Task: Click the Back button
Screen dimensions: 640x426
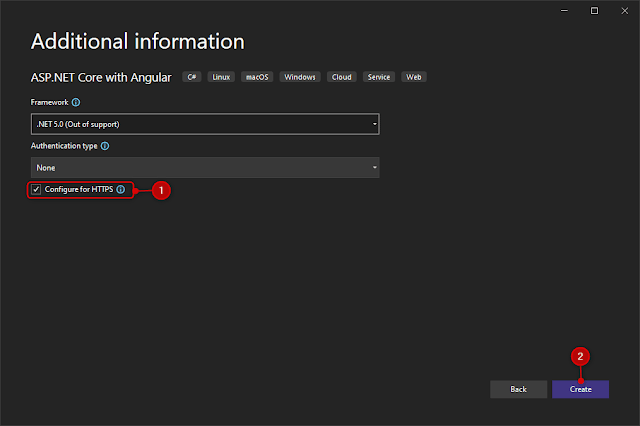Action: click(518, 389)
